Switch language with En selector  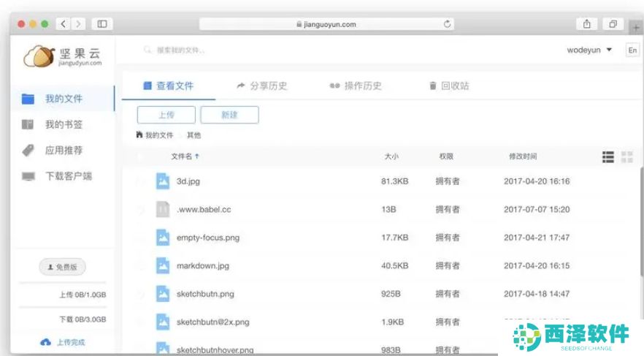(632, 50)
